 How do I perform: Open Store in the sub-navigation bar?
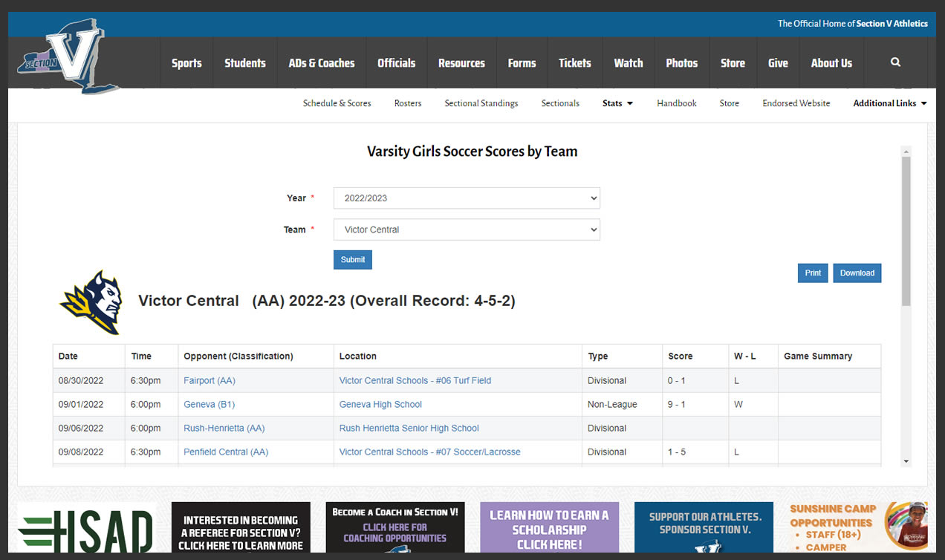730,103
